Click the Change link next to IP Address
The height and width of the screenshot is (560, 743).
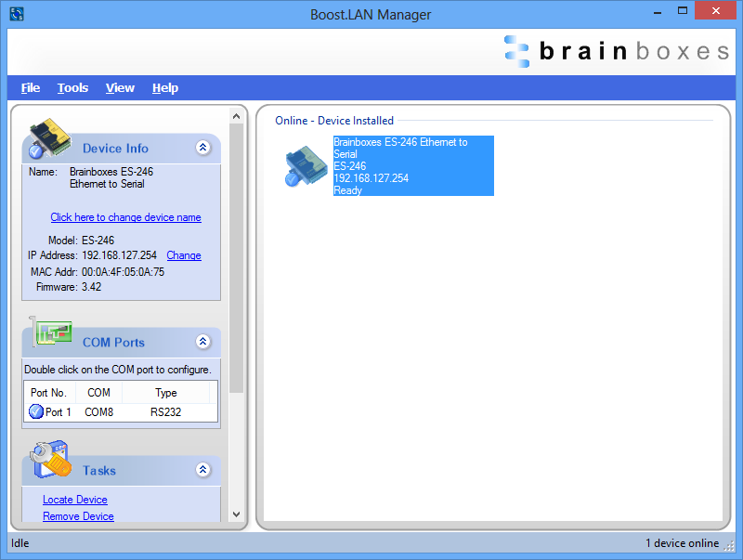[x=183, y=255]
